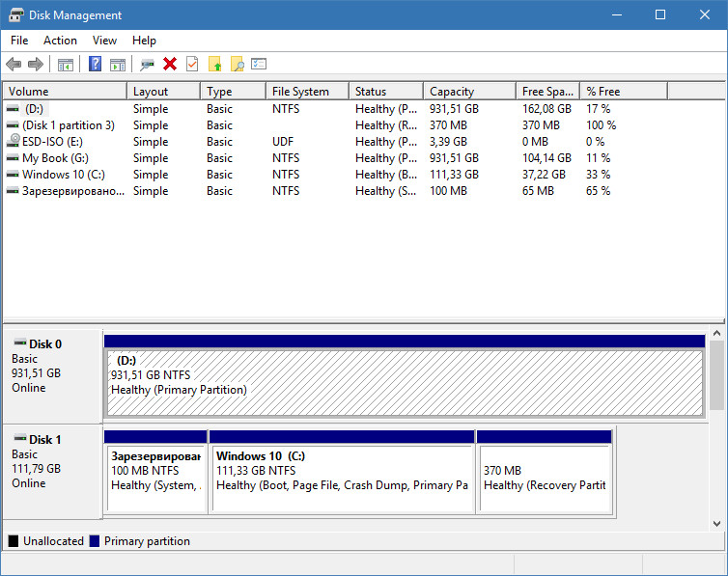Image resolution: width=728 pixels, height=576 pixels.
Task: Click the red X Delete icon
Action: 170,65
